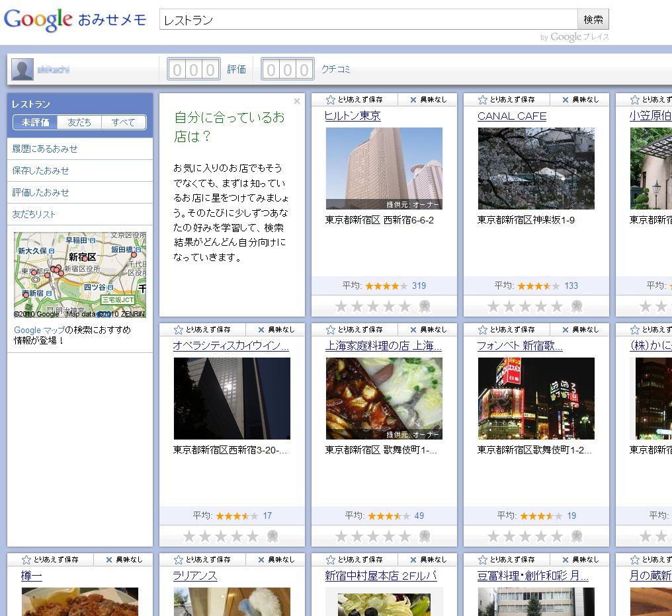Open the 豆富料理・創作和彩 月 title link
Viewport: 672px width, 616px height.
pyautogui.click(x=532, y=576)
